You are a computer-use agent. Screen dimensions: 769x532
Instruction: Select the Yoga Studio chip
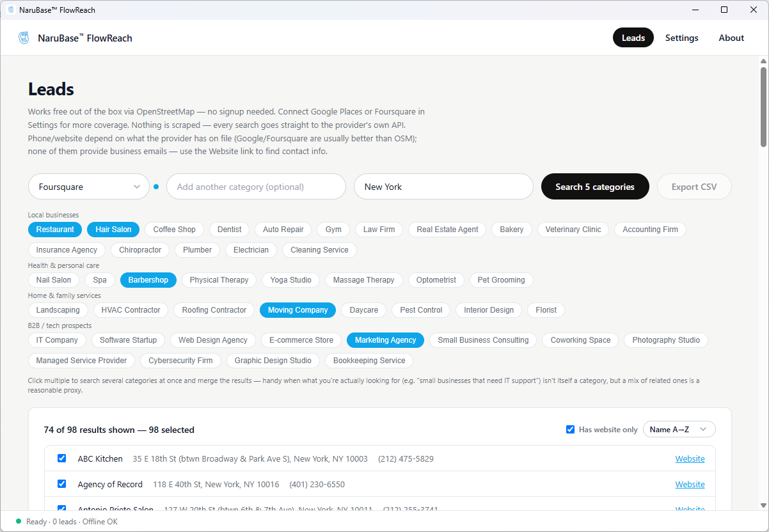point(291,280)
